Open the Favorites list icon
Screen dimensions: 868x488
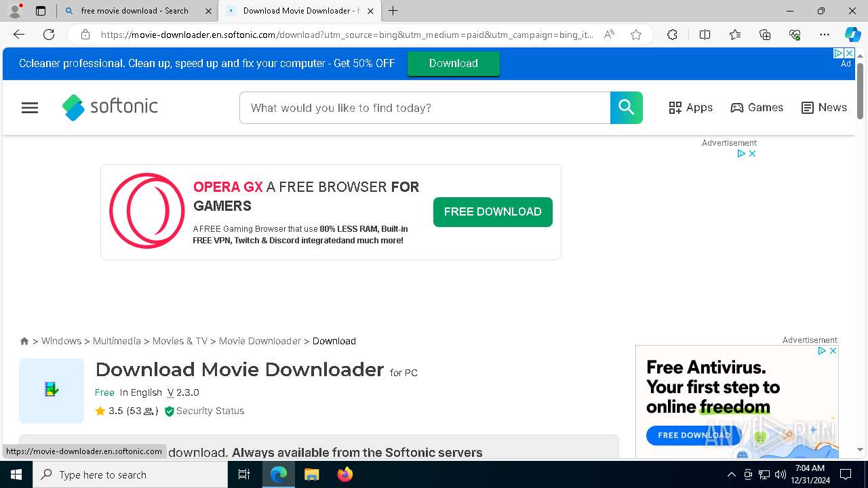[x=735, y=35]
